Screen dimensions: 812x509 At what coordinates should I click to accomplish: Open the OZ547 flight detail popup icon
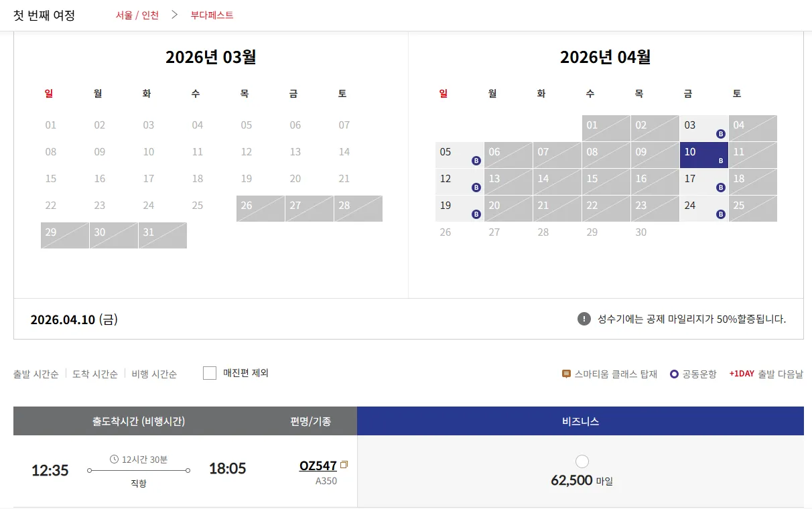pyautogui.click(x=344, y=463)
